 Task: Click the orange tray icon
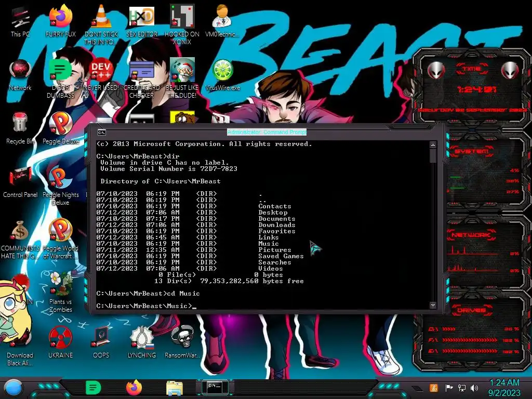tap(434, 388)
